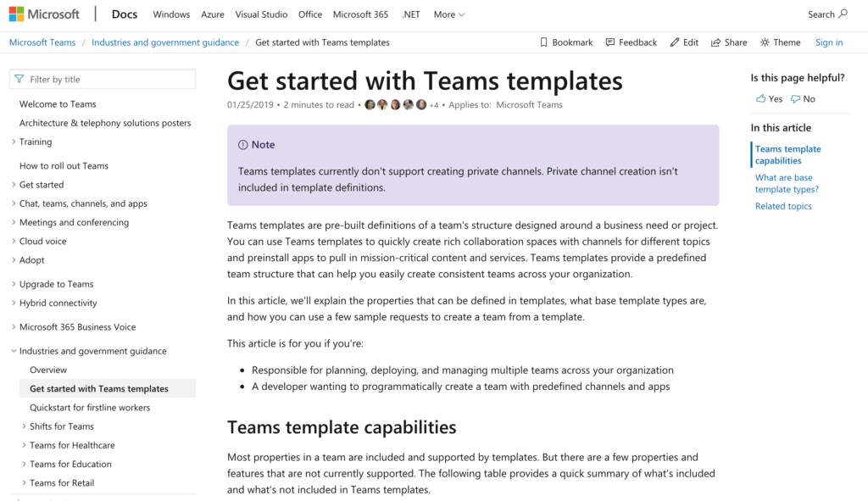The height and width of the screenshot is (501, 868).
Task: Expand the Cloud voice section
Action: tap(14, 241)
